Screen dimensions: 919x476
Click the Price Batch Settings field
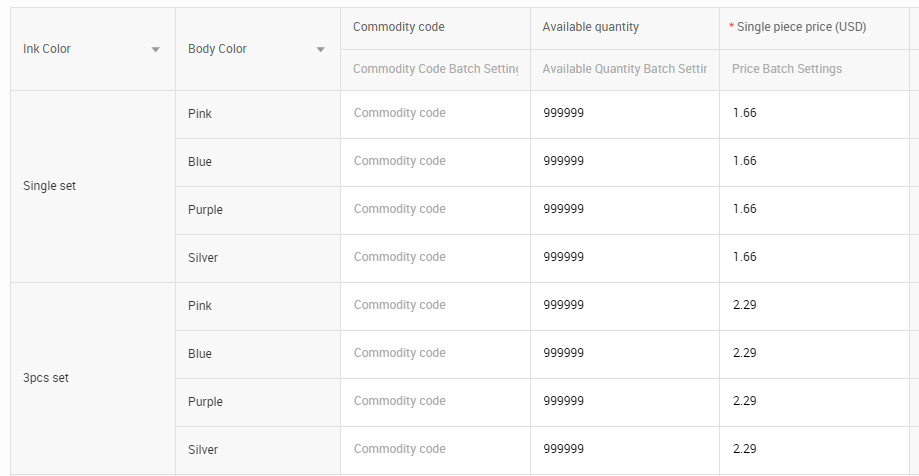814,69
